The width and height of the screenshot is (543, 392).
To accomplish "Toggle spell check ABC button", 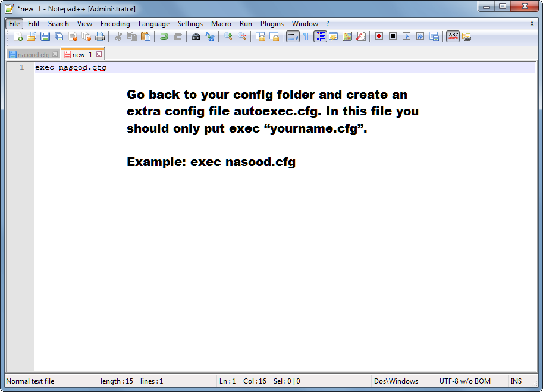I will (453, 37).
